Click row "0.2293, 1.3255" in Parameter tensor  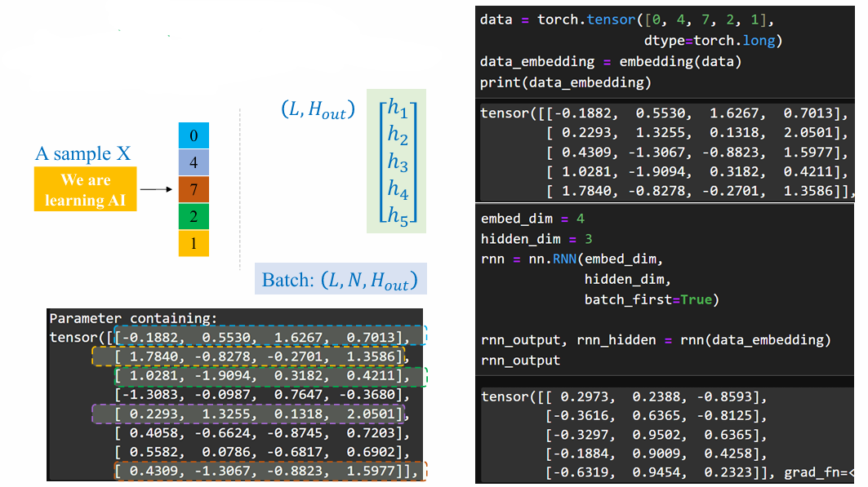tap(248, 414)
